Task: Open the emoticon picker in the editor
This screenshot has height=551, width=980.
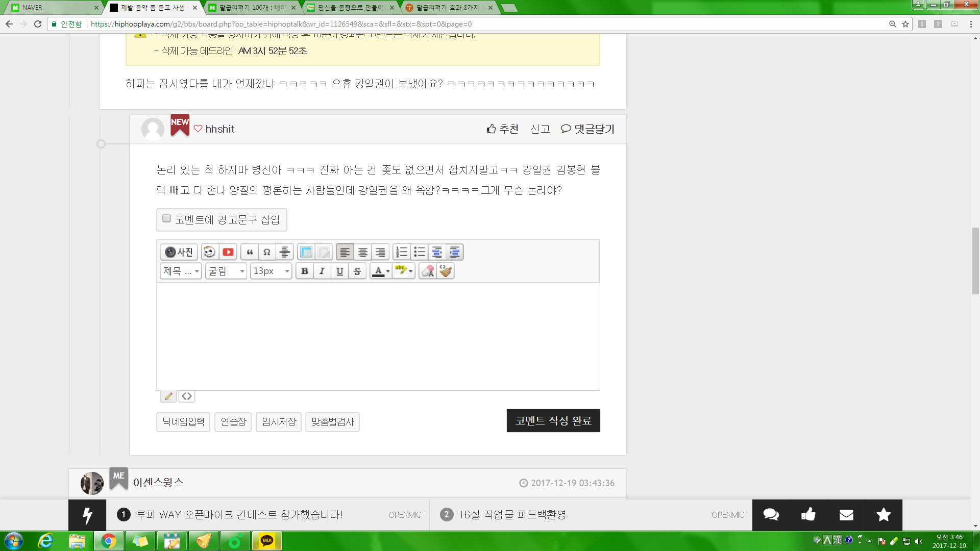Action: [x=209, y=252]
